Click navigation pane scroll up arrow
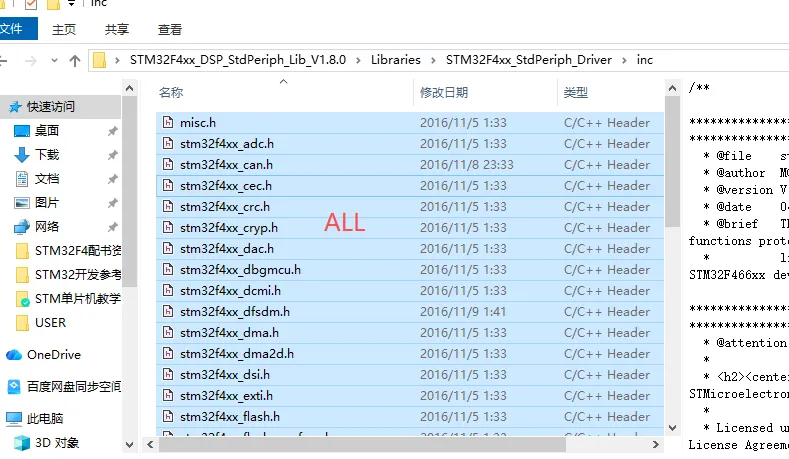This screenshot has height=459, width=789. click(129, 89)
